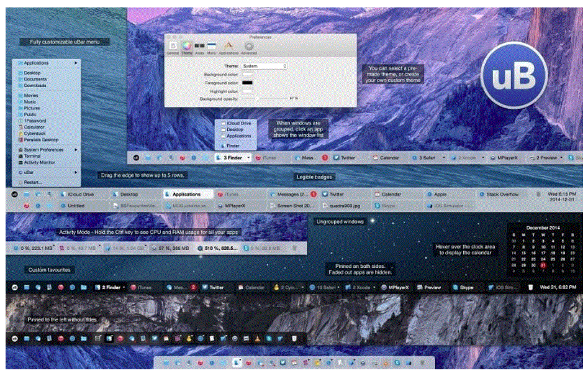Click the 510 %, 626.5... activity item
The width and height of the screenshot is (588, 378).
tap(219, 248)
